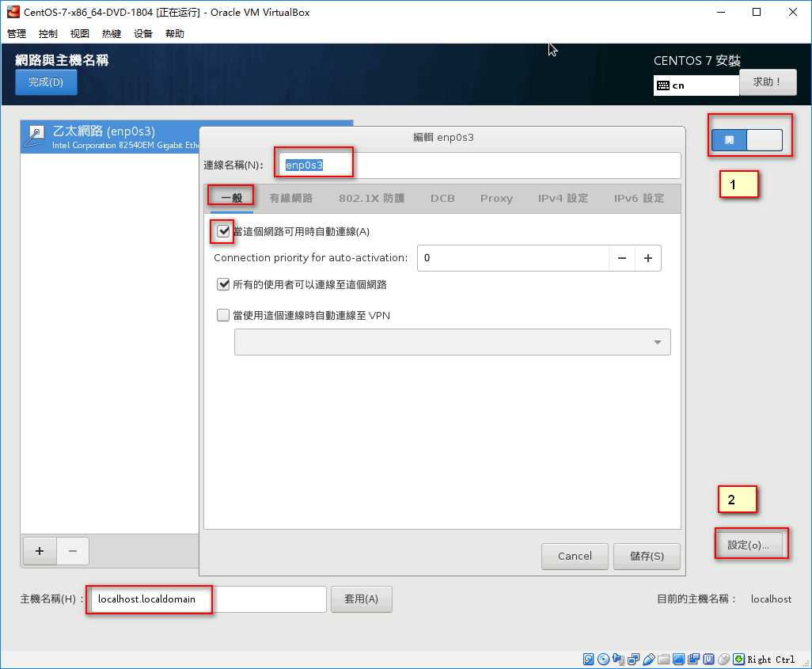Switch to the DCB tab
The image size is (812, 669).
(x=442, y=198)
